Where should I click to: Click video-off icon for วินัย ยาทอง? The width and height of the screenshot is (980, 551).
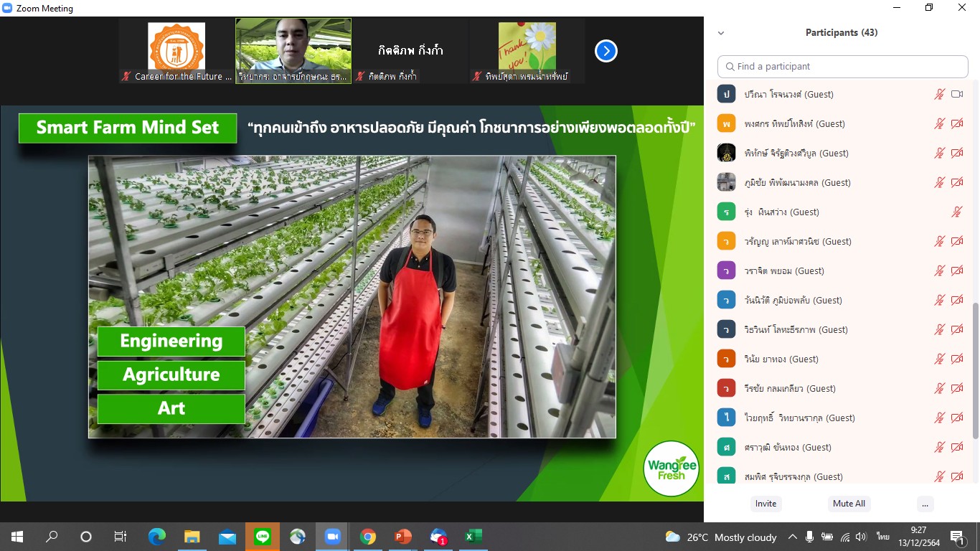click(957, 359)
